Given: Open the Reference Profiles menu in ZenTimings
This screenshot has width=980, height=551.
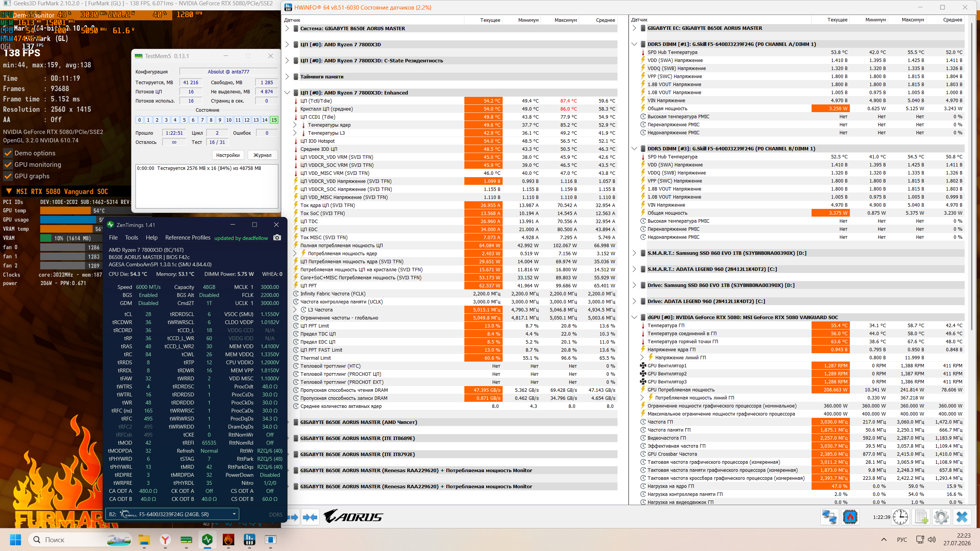Looking at the screenshot, I should click(x=188, y=238).
